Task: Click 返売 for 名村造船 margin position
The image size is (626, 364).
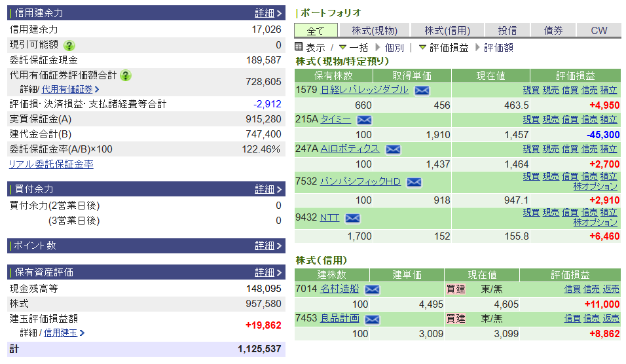Action: pos(611,289)
